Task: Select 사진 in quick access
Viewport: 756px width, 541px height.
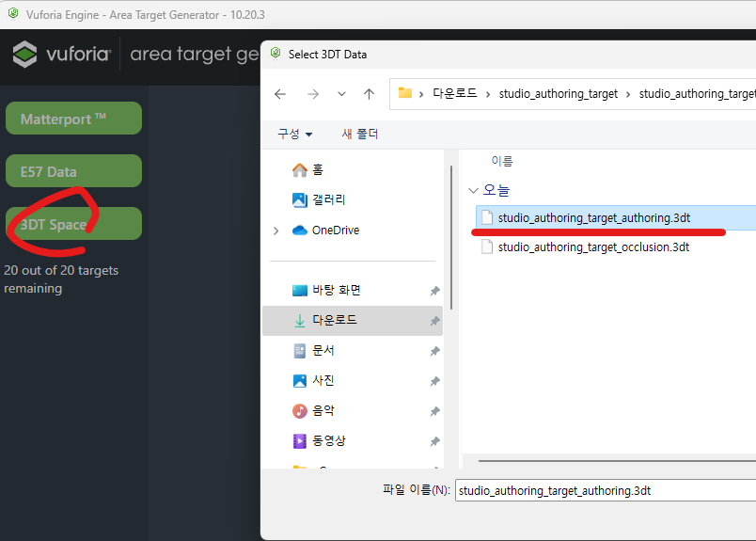Action: (x=353, y=380)
